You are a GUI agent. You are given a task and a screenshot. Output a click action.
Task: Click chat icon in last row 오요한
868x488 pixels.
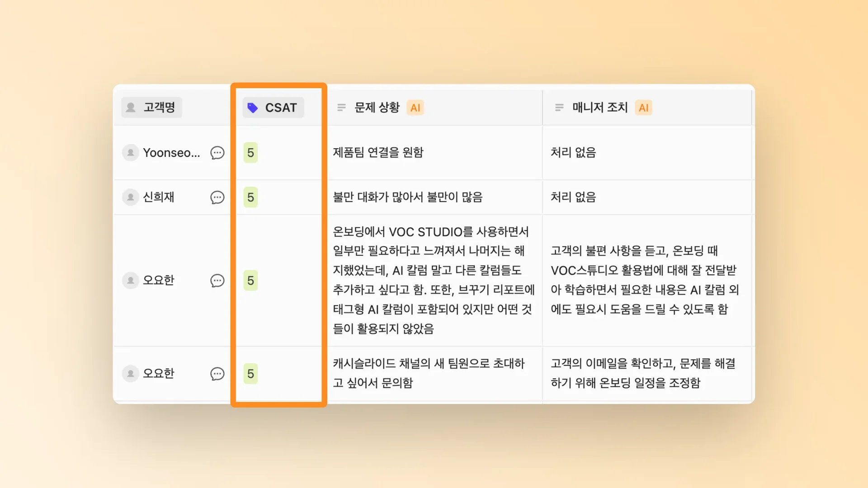(217, 374)
